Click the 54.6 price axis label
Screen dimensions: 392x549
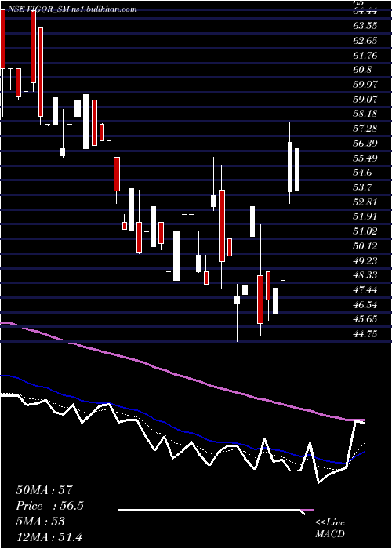[x=362, y=173]
